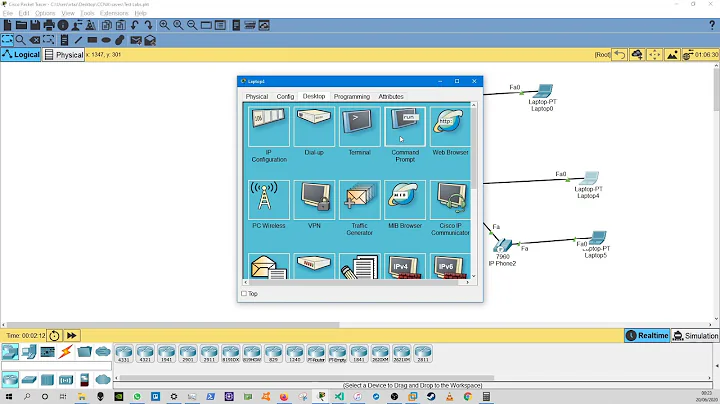The image size is (720, 404).
Task: Click the help question mark button
Action: coord(712,25)
